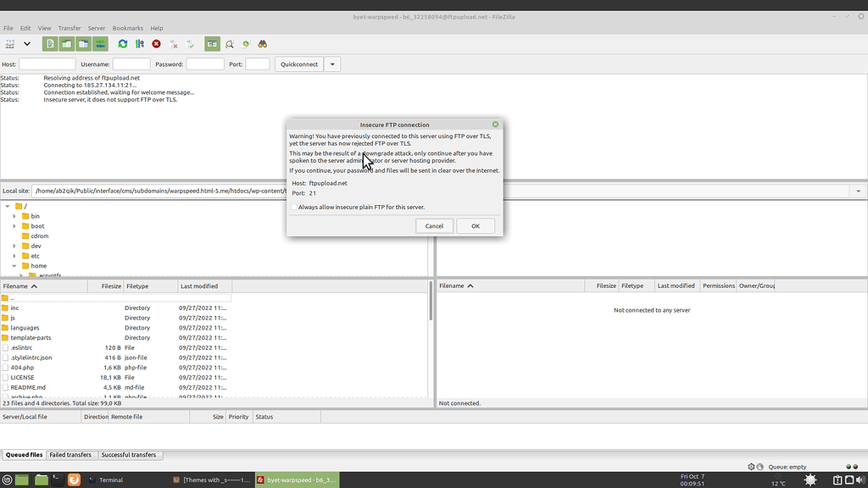Check 'Always allow insecure plain FTP' checkbox

[294, 207]
